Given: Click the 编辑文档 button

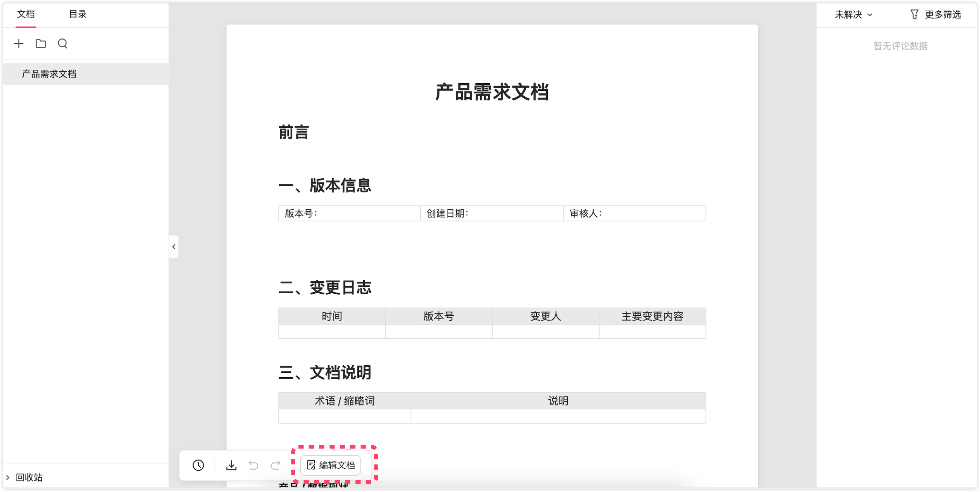Looking at the screenshot, I should coord(331,465).
